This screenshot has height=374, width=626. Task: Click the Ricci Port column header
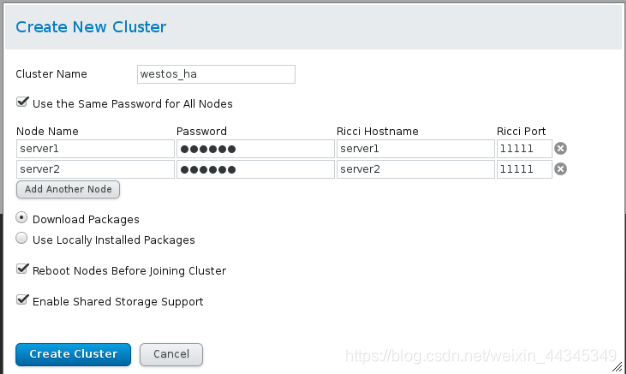[521, 131]
